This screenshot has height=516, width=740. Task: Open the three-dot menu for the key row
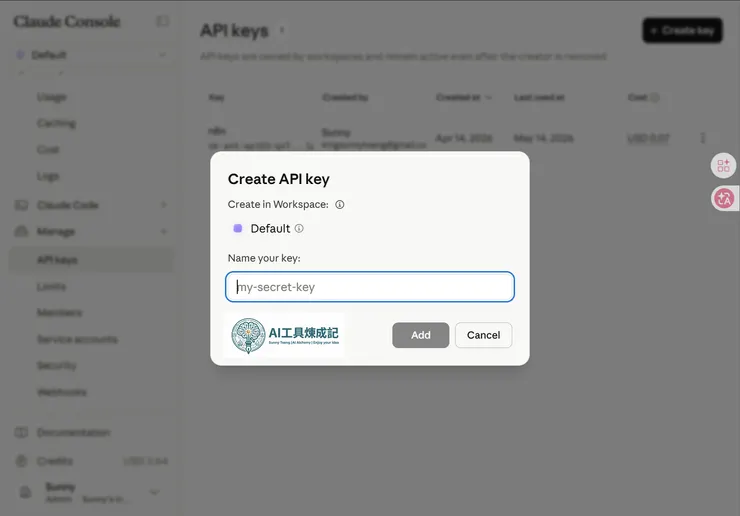[703, 138]
